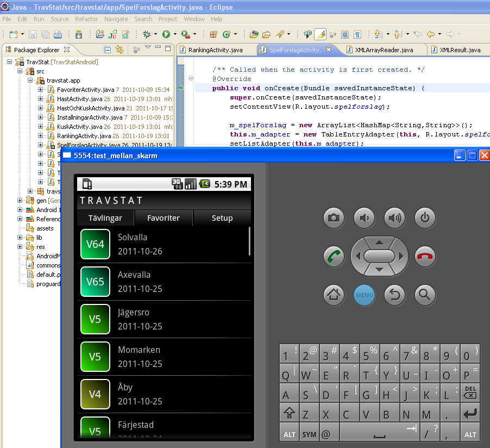This screenshot has width=490, height=448.
Task: Click D-pad up arrow on emulator
Action: [x=379, y=242]
